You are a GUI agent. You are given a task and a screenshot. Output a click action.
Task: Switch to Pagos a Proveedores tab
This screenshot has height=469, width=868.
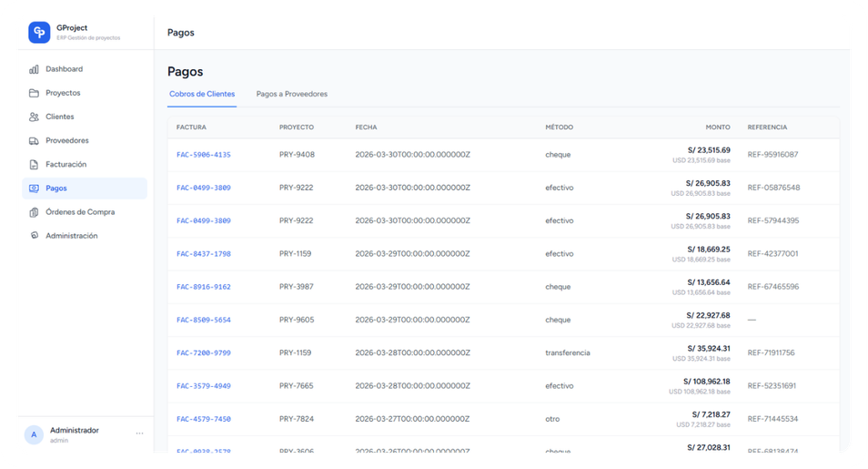tap(291, 94)
